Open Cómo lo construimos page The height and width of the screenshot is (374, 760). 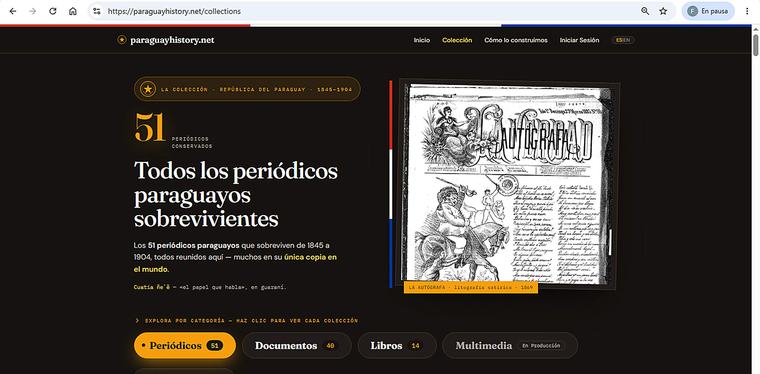516,40
